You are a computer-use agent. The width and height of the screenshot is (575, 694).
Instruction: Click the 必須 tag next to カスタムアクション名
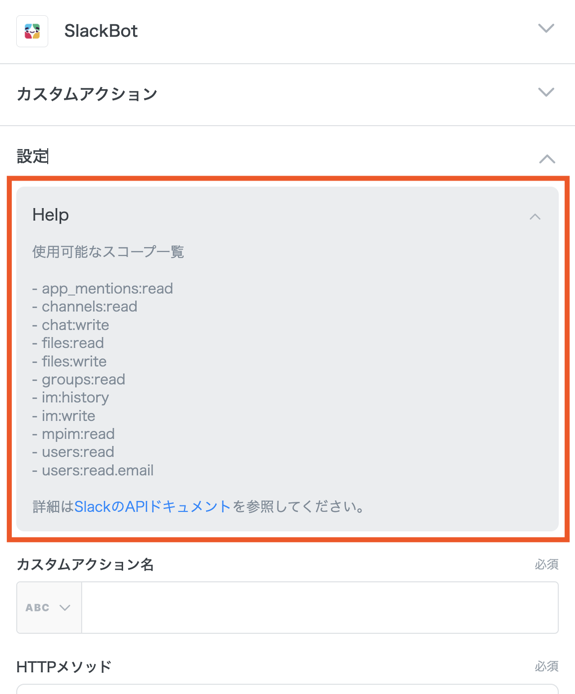546,564
